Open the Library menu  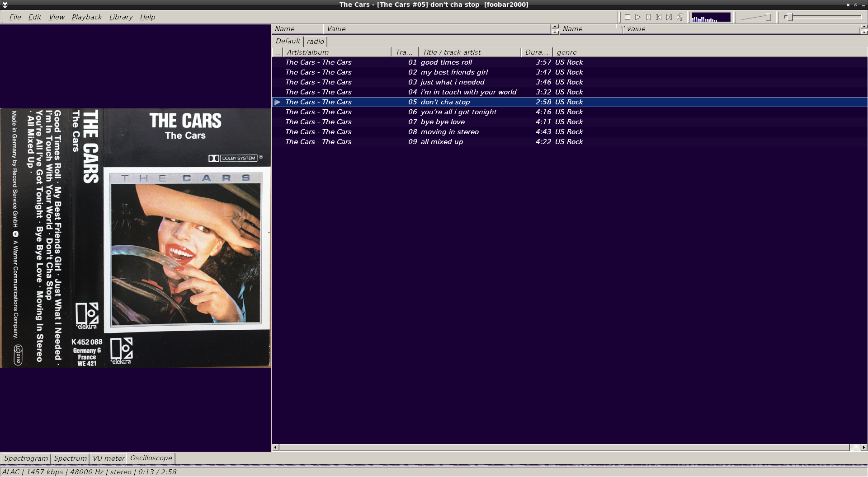[121, 17]
